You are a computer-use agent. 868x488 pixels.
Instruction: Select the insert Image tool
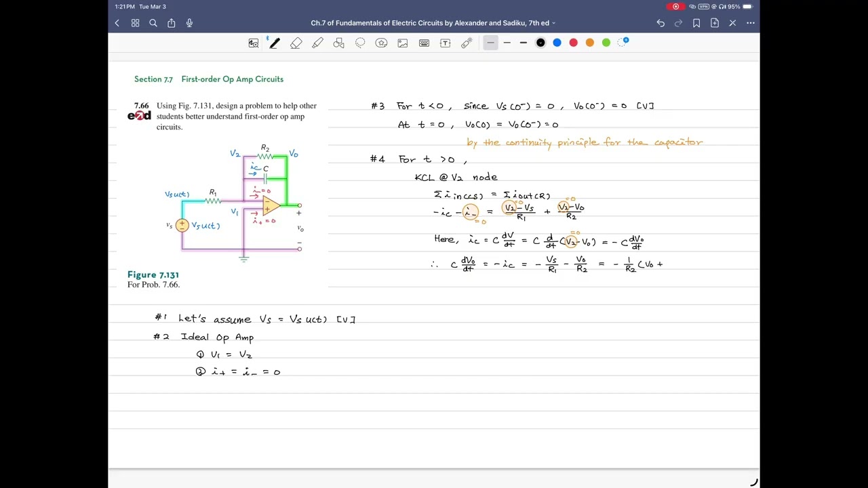(x=403, y=43)
